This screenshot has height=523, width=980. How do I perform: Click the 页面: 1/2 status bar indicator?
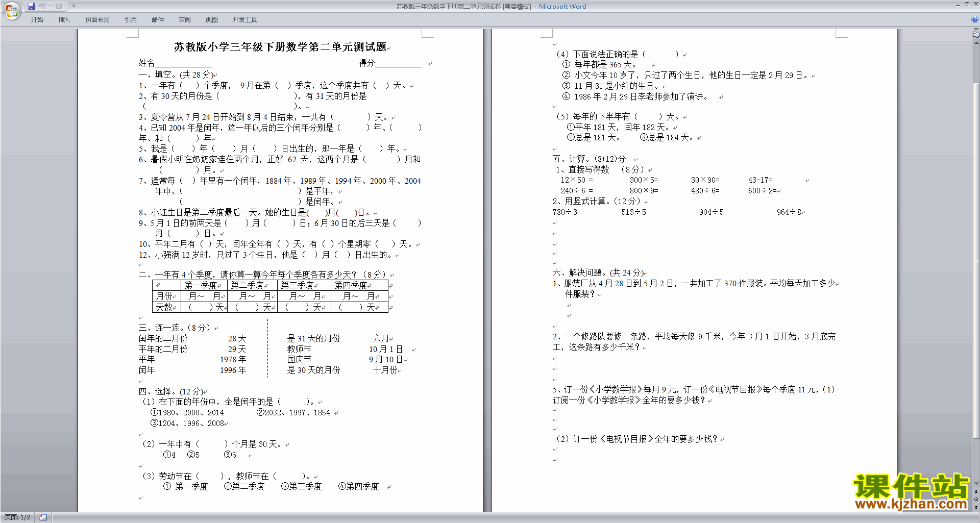(x=17, y=517)
